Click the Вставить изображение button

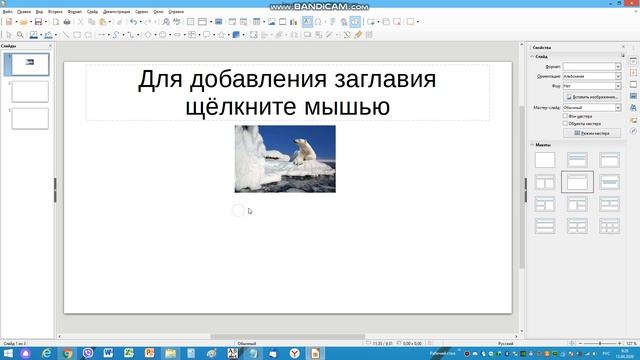592,97
